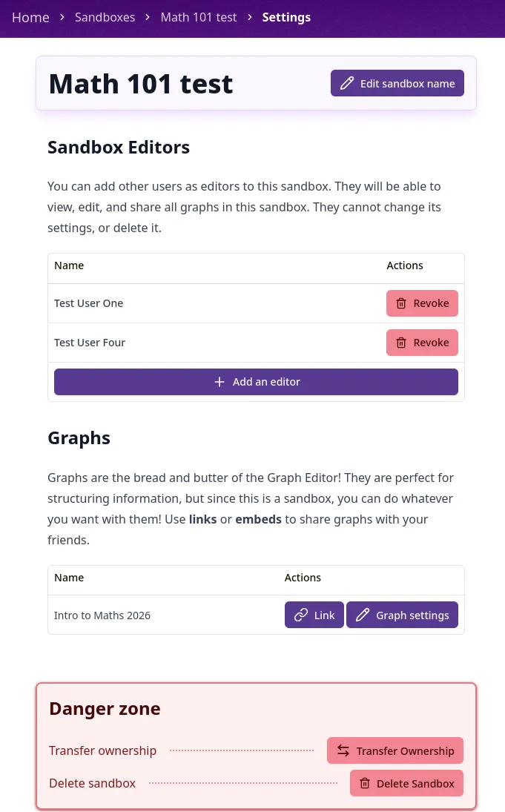The height and width of the screenshot is (812, 505).
Task: Navigate to Math 101 test breadcrumb
Action: click(199, 18)
